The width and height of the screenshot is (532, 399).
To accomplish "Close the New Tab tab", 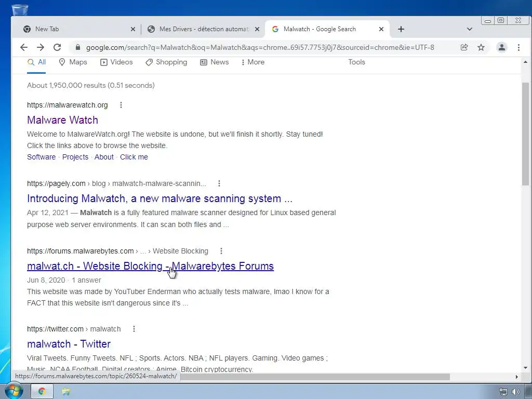I will coord(132,29).
